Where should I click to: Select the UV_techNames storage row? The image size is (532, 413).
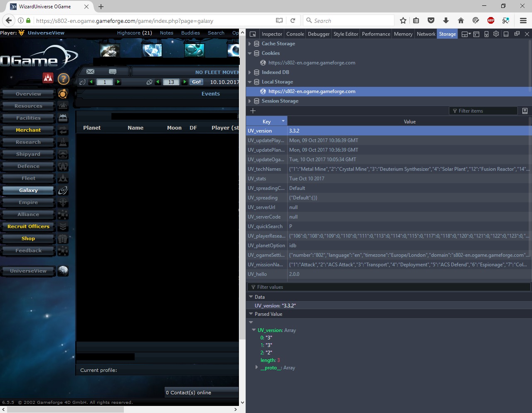tap(389, 169)
